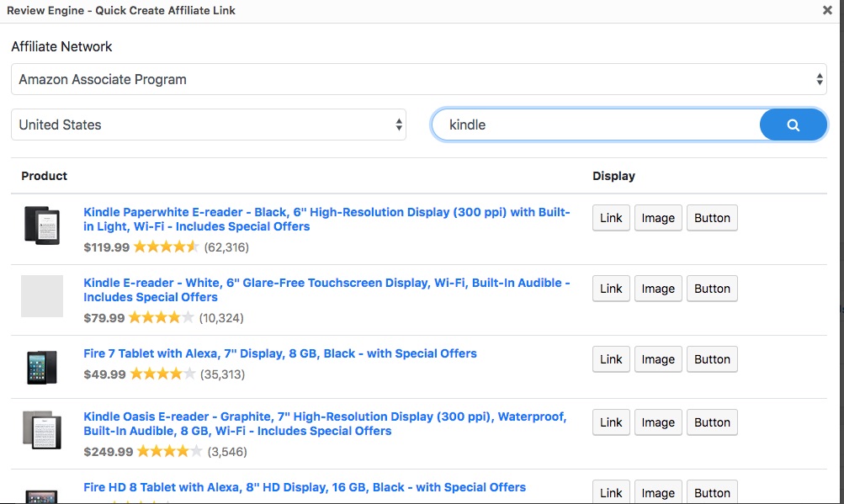Open the Kindle Oasis E-reader product link
The height and width of the screenshot is (504, 844).
pos(325,424)
